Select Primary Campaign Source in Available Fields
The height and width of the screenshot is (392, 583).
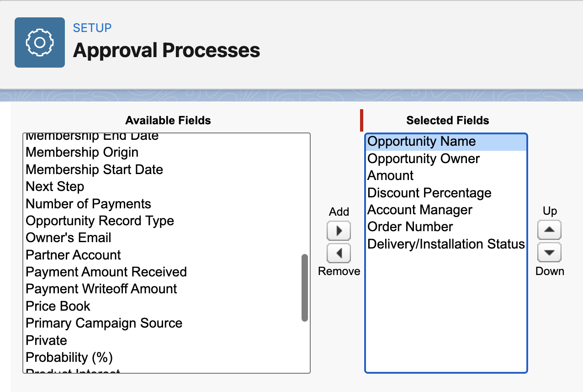point(104,323)
